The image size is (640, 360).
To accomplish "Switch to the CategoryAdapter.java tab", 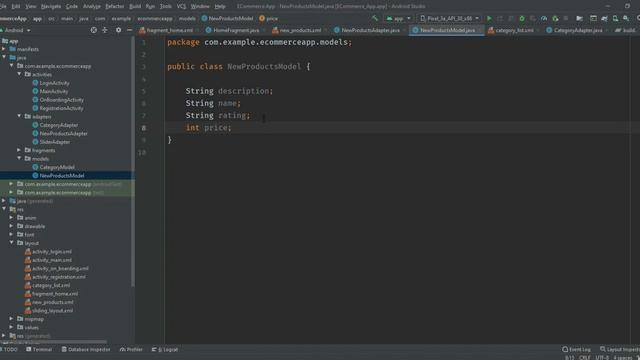I will point(577,30).
